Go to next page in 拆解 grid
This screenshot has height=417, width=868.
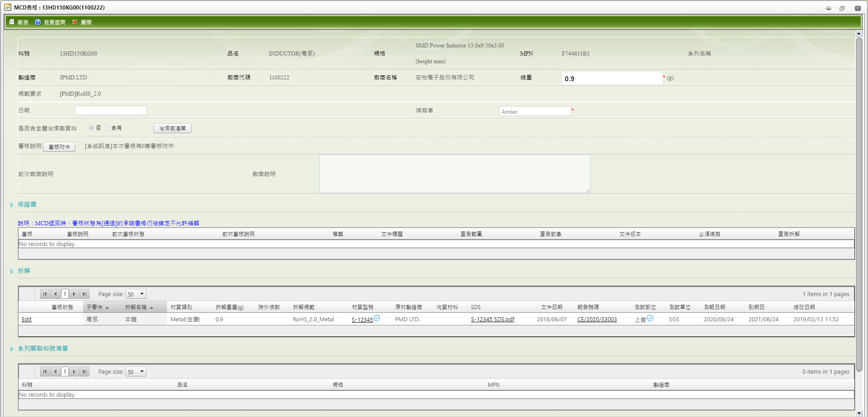pos(75,294)
